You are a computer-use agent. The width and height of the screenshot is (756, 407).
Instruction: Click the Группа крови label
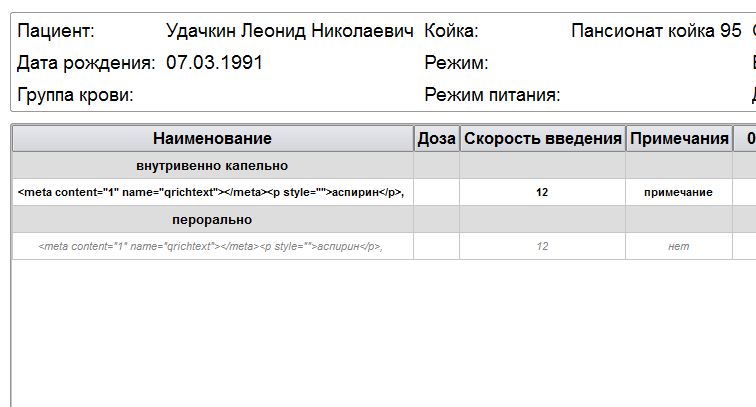point(75,95)
